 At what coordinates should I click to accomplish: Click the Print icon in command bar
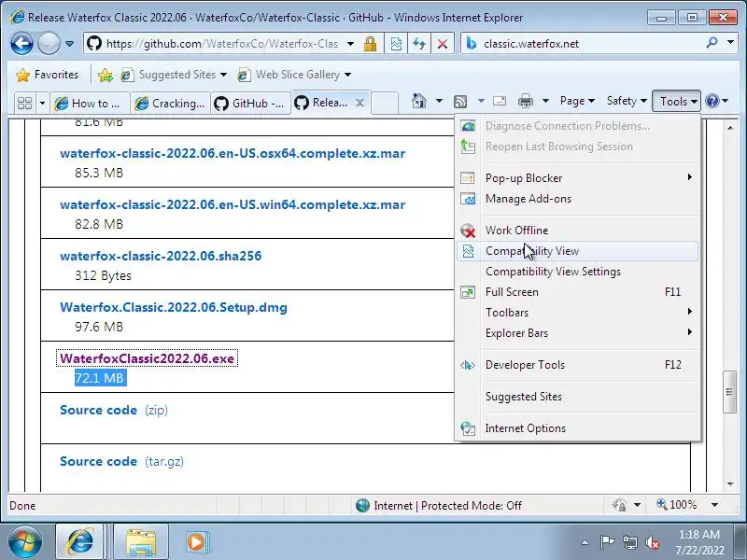point(526,101)
